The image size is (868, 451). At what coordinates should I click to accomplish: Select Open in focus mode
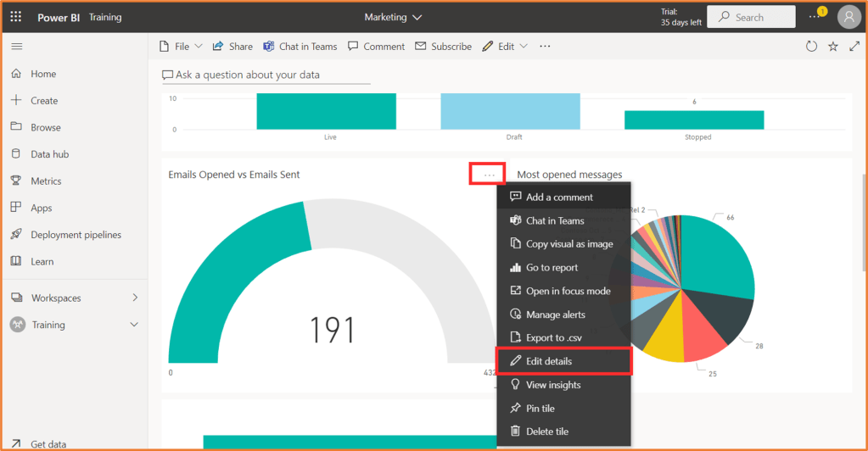pyautogui.click(x=563, y=291)
